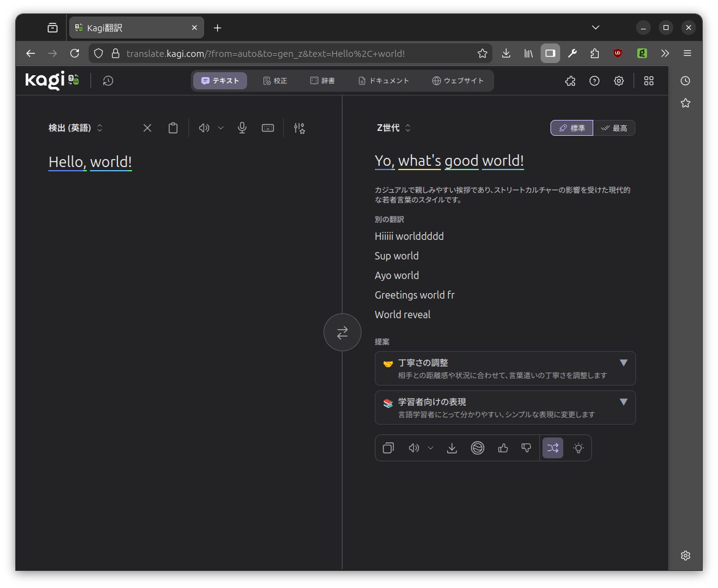
Task: Give thumbs up to translation
Action: 503,448
